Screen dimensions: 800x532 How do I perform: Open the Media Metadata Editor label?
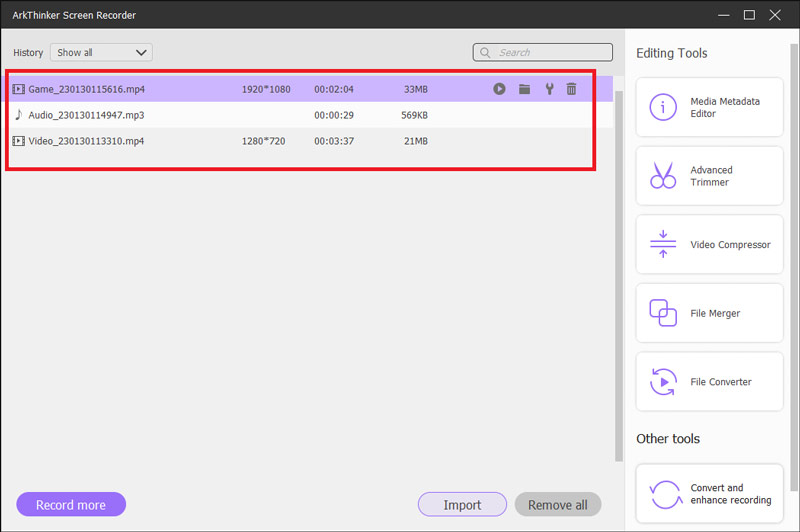725,108
